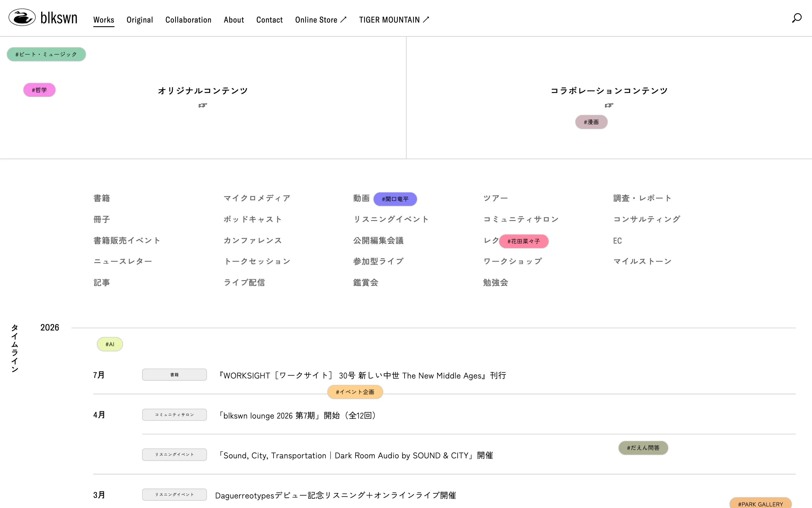Filter by ニュースレター category
Image resolution: width=812 pixels, height=508 pixels.
[123, 261]
